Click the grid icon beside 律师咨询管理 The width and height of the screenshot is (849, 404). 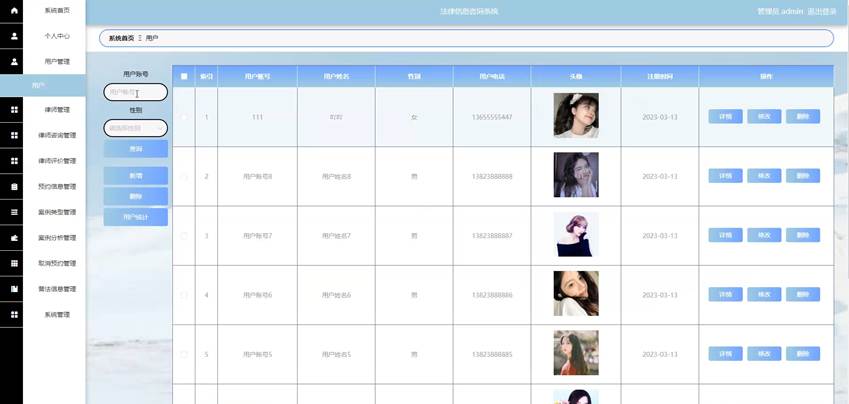(14, 135)
